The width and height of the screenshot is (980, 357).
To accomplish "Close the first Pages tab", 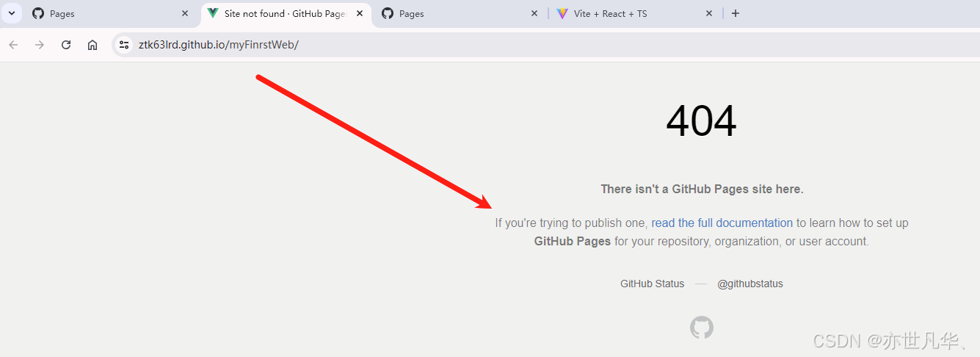I will [x=185, y=13].
